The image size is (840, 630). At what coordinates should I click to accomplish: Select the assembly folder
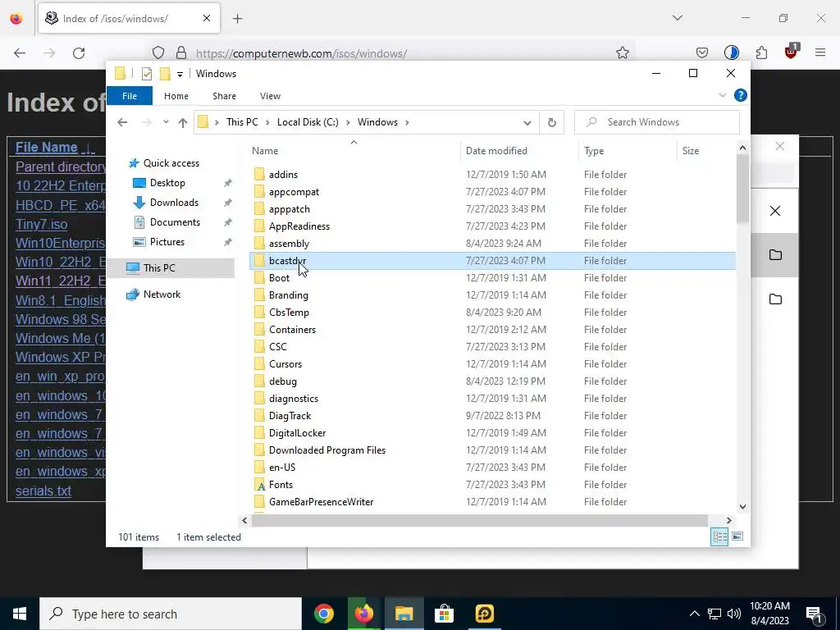[290, 244]
